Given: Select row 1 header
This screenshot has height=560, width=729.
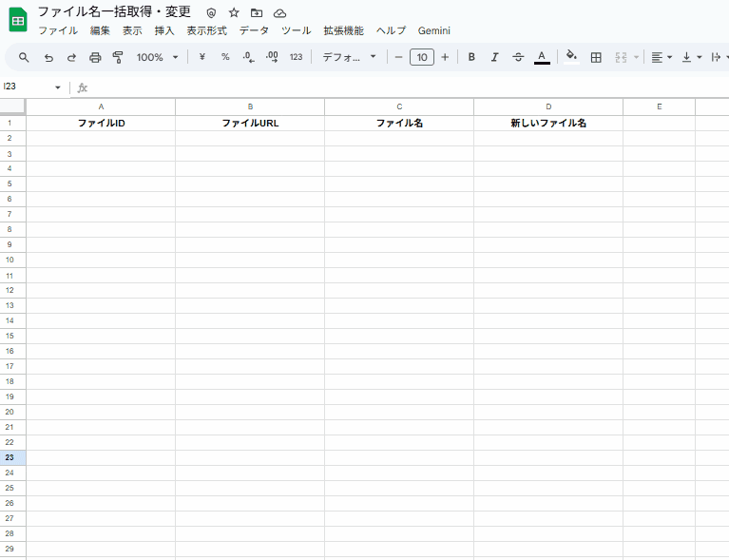Looking at the screenshot, I should [x=12, y=123].
